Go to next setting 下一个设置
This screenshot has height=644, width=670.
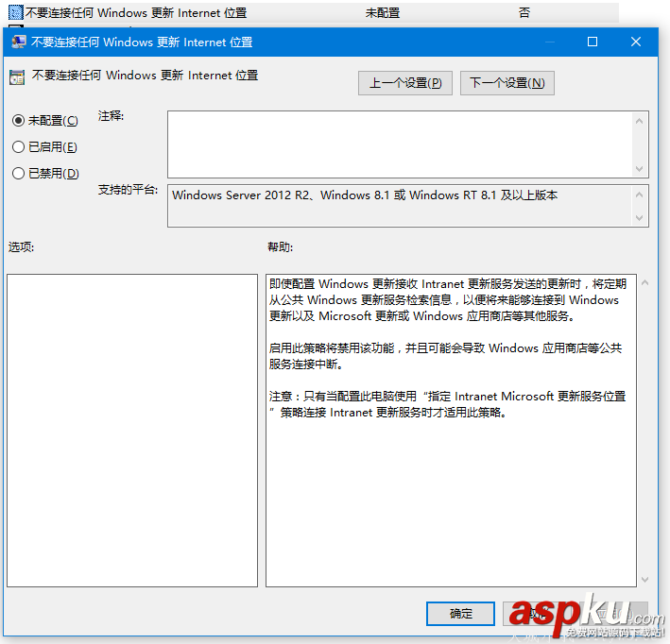pos(507,83)
